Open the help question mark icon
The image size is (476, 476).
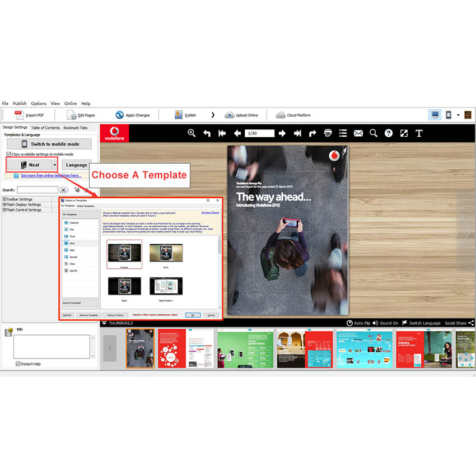pyautogui.click(x=389, y=133)
